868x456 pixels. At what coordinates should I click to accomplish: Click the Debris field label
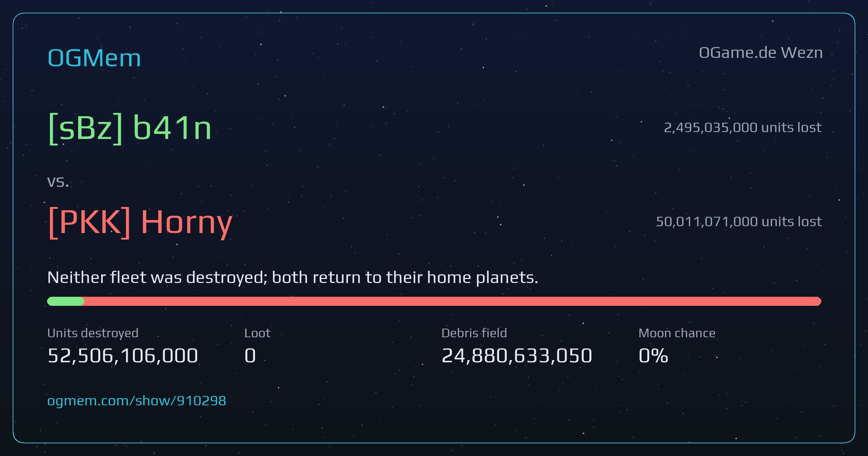(x=474, y=333)
